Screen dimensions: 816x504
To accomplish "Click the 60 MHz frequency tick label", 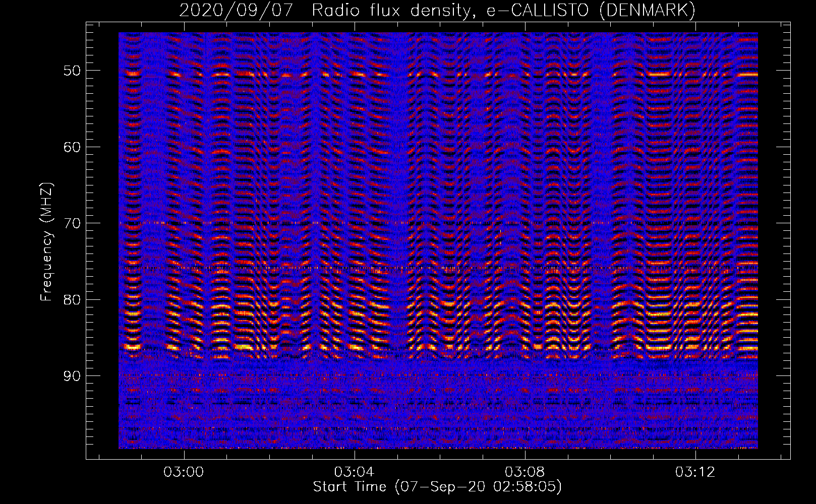I will [x=72, y=147].
